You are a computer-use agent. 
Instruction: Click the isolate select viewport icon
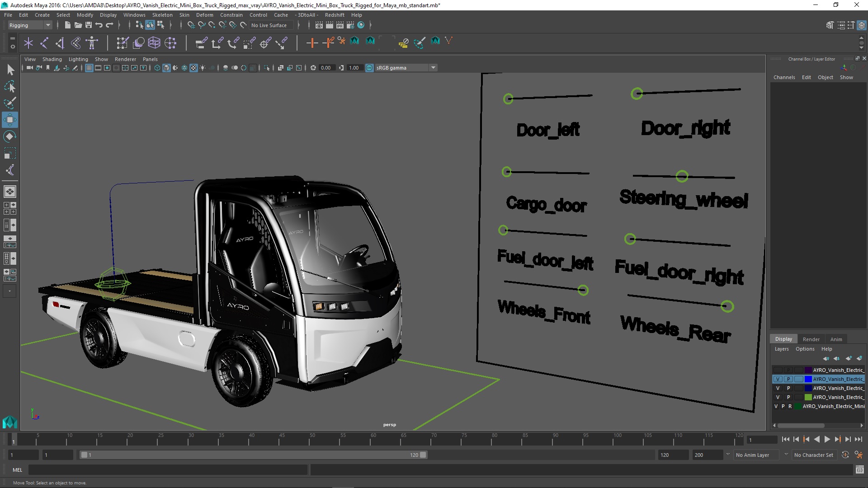coord(267,68)
